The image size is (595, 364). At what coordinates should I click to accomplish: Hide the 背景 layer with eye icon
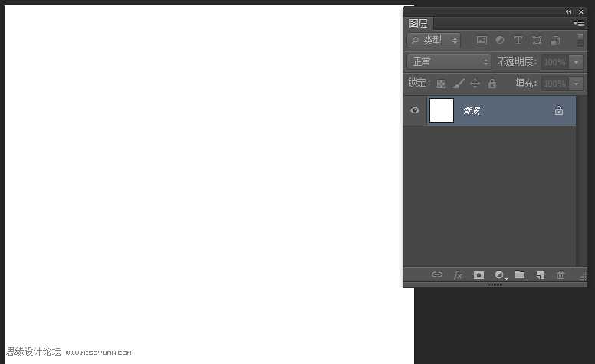click(415, 110)
